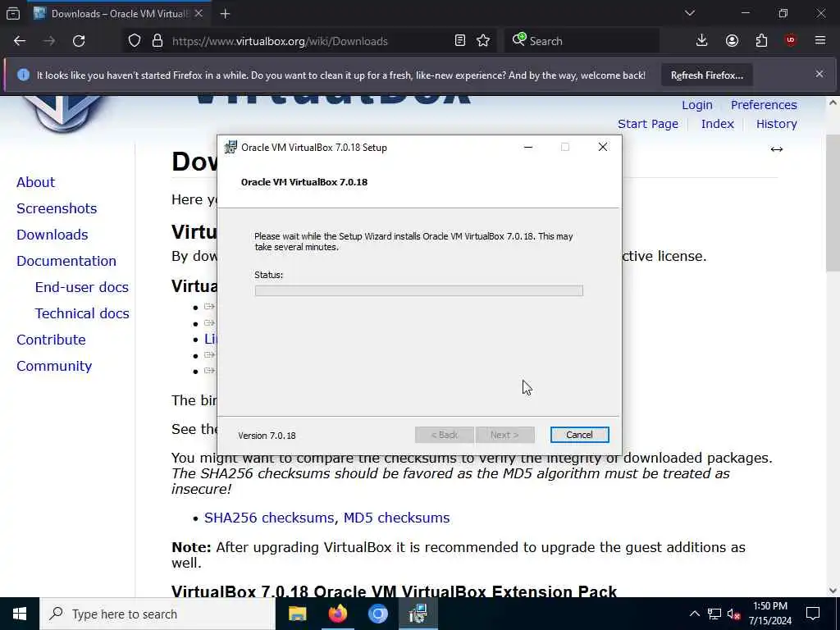Open the Windows Start menu
Screen dimensions: 840x630
coord(20,614)
